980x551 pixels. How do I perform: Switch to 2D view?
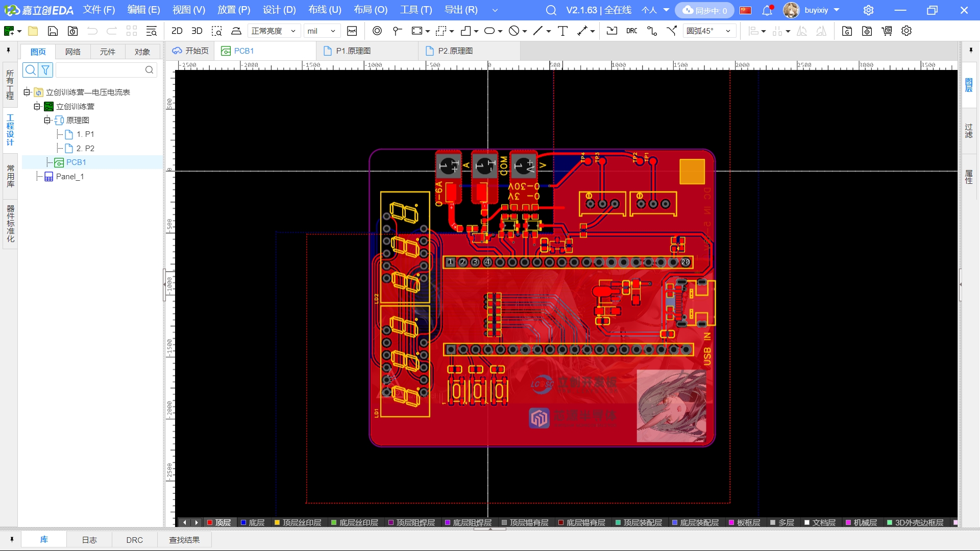click(x=177, y=31)
